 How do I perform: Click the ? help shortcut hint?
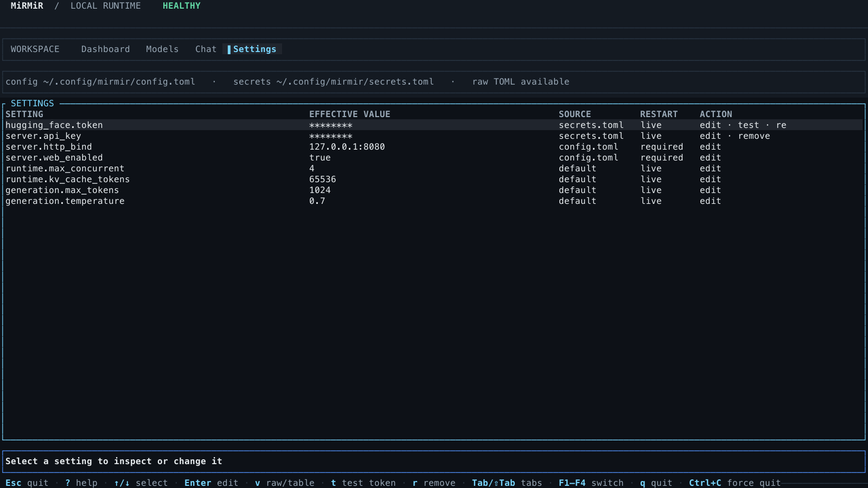coord(81,483)
